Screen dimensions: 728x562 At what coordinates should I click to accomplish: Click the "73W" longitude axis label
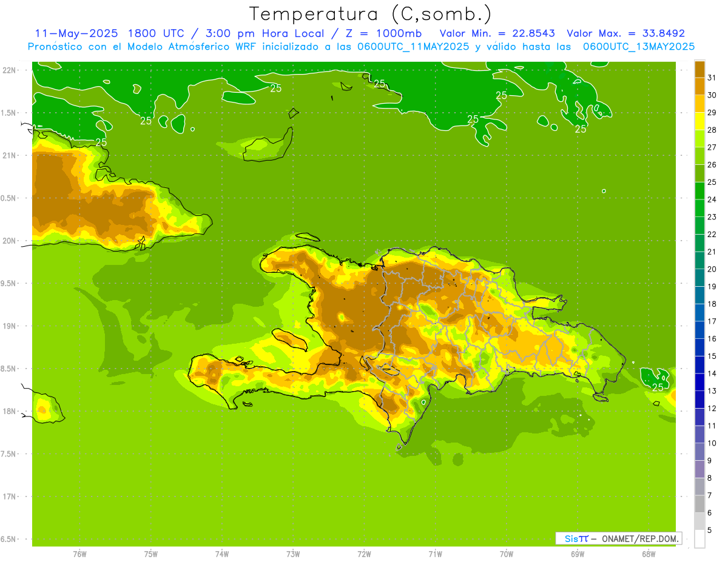293,554
